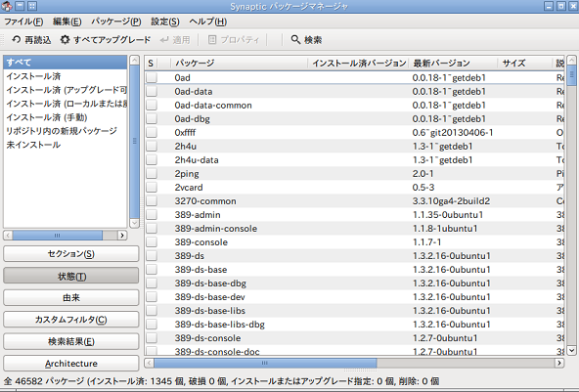
Task: Click the 状態(T) filter button
Action: (x=70, y=276)
